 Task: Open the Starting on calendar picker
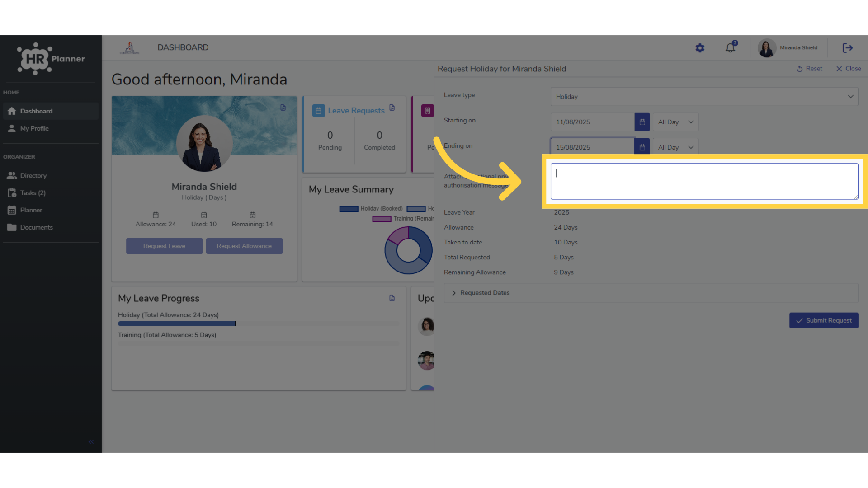point(642,122)
